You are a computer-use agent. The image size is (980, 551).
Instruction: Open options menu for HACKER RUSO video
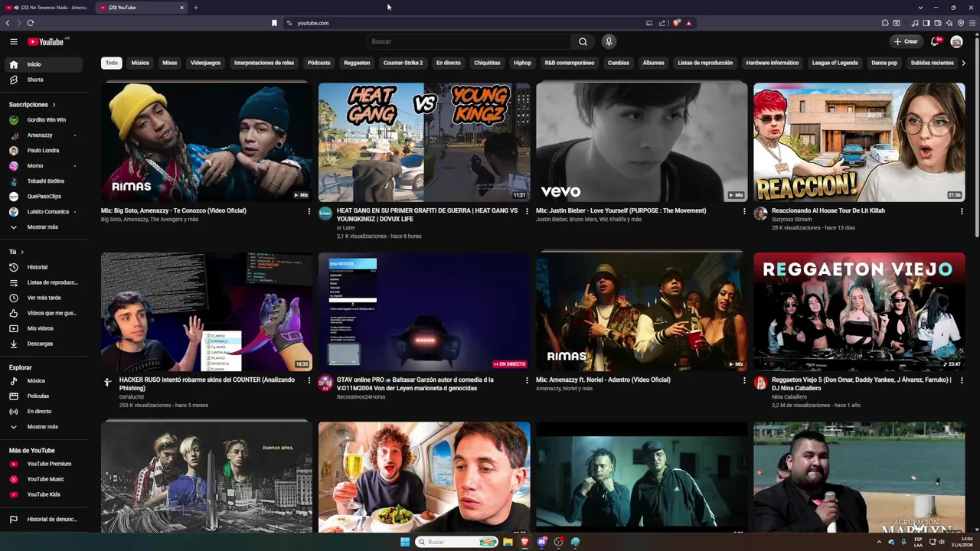tap(309, 380)
